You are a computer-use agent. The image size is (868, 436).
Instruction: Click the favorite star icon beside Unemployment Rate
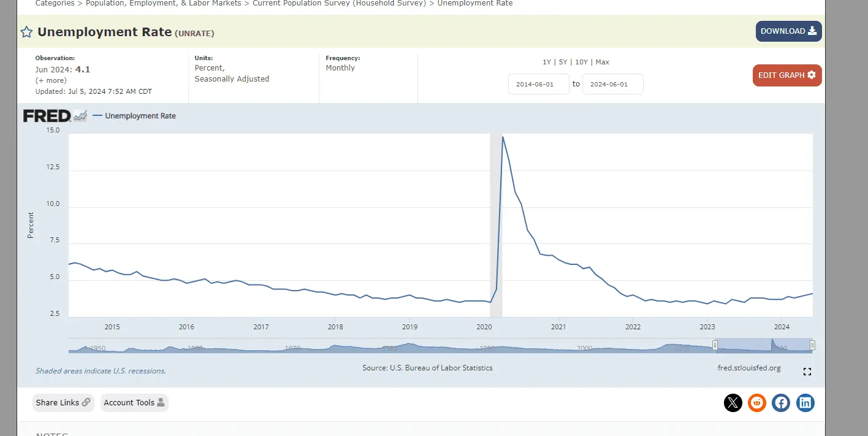point(26,33)
